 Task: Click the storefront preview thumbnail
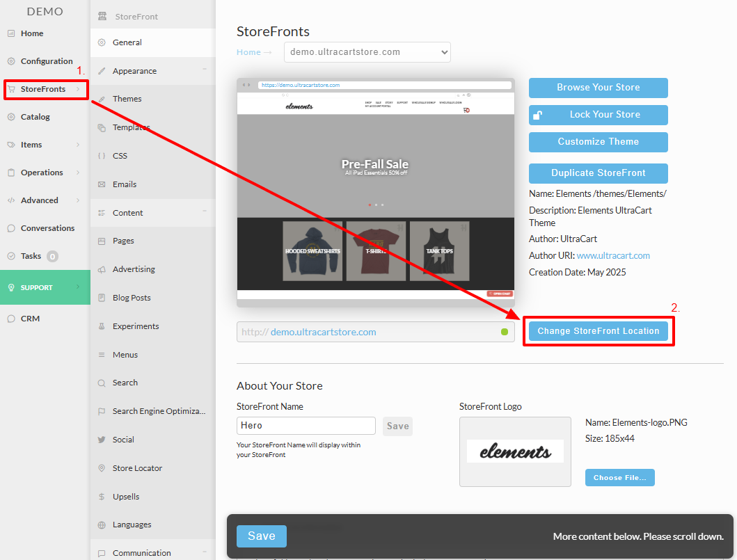(376, 193)
